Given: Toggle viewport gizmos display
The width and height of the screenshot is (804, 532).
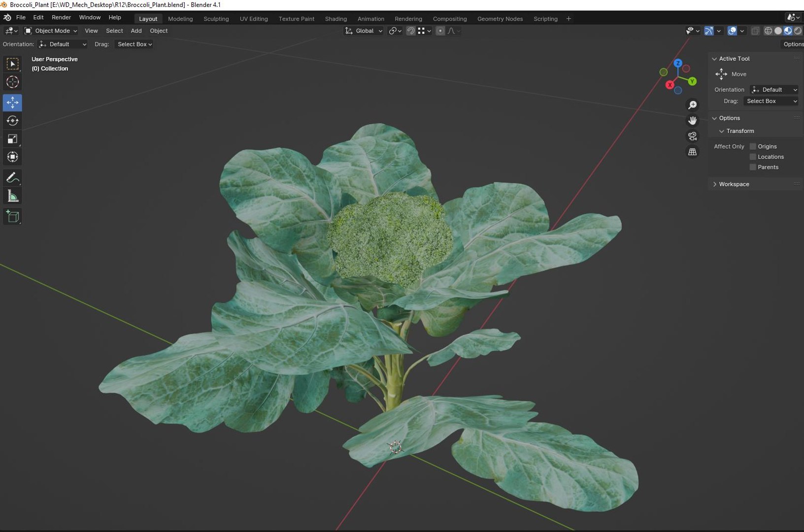Looking at the screenshot, I should pyautogui.click(x=708, y=31).
